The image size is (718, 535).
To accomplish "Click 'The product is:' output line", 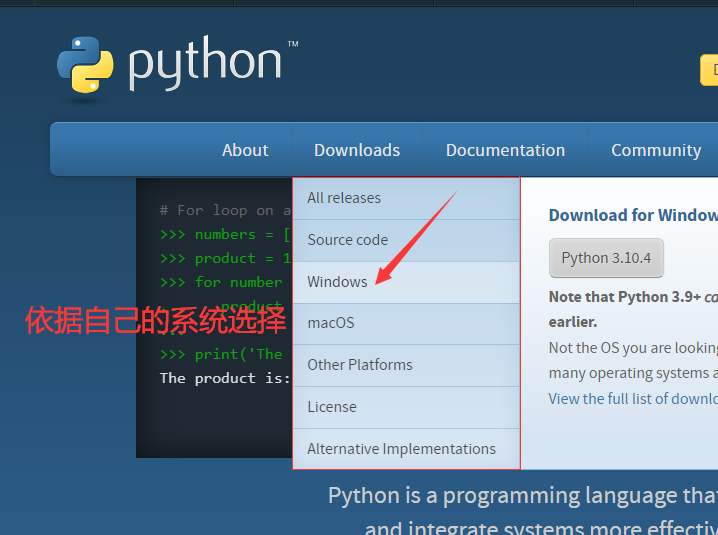I will tap(225, 378).
